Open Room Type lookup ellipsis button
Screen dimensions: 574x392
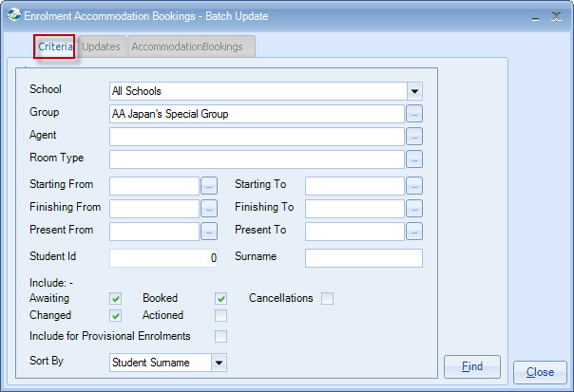pos(414,159)
